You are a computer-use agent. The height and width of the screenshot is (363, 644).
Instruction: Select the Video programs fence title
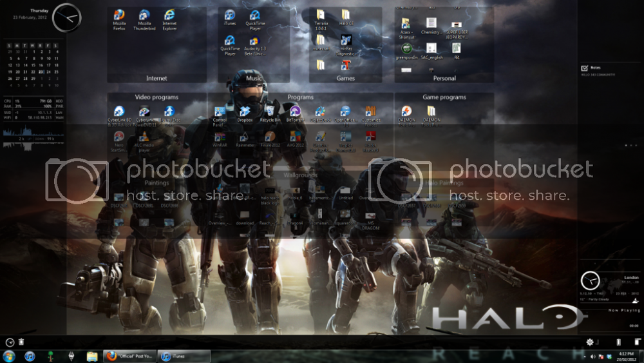(x=156, y=97)
